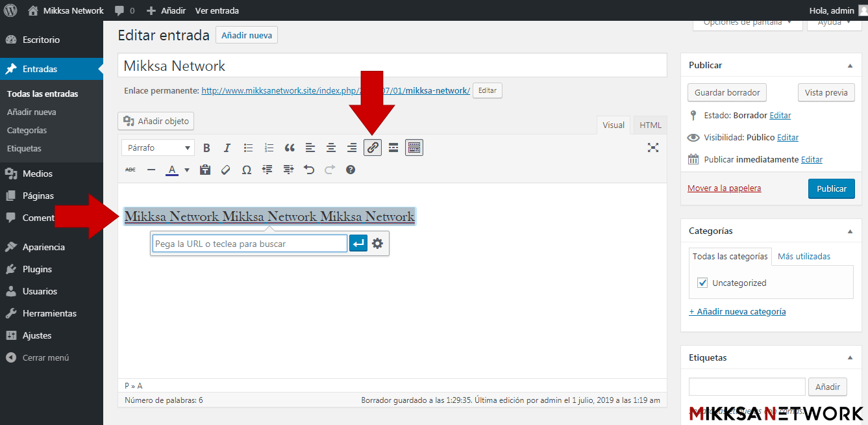Apply italic formatting to selected text
This screenshot has width=868, height=425.
point(227,148)
